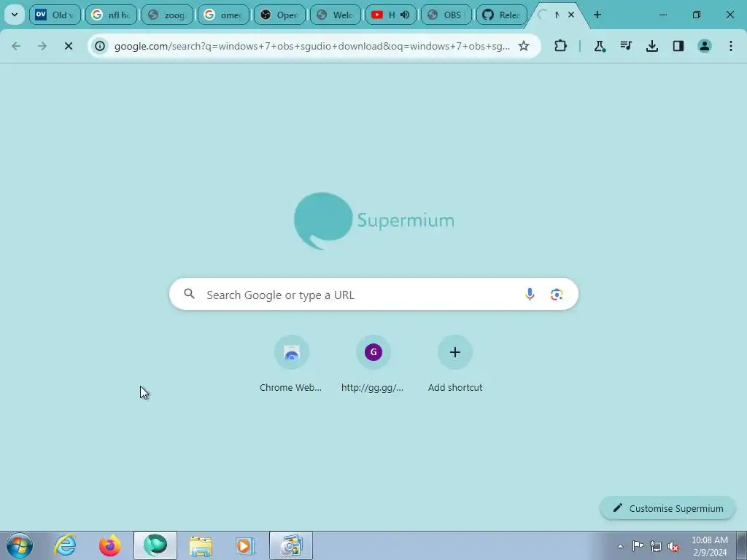Open a new tab with plus button
Viewport: 747px width, 560px height.
coord(597,15)
